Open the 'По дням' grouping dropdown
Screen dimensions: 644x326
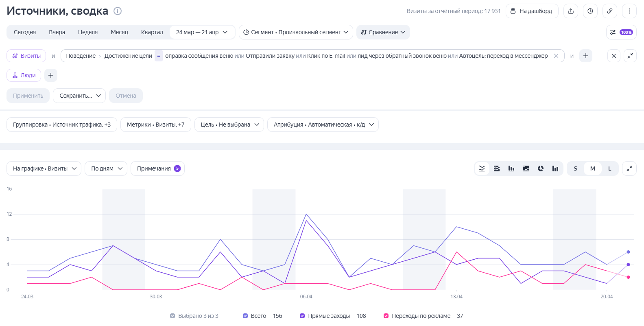point(106,168)
